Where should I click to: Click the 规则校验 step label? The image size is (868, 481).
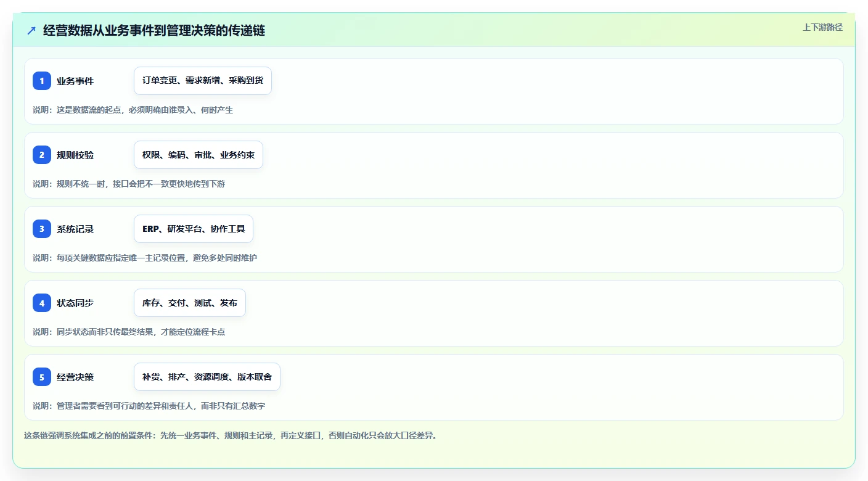75,155
